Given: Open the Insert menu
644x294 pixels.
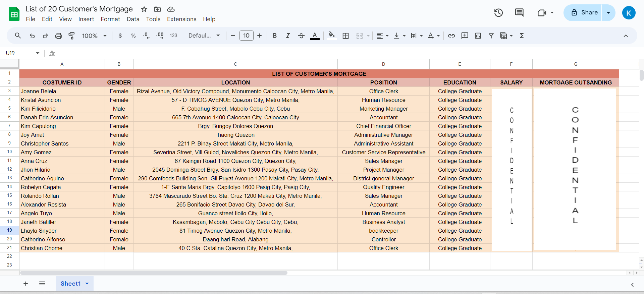Looking at the screenshot, I should [x=86, y=19].
